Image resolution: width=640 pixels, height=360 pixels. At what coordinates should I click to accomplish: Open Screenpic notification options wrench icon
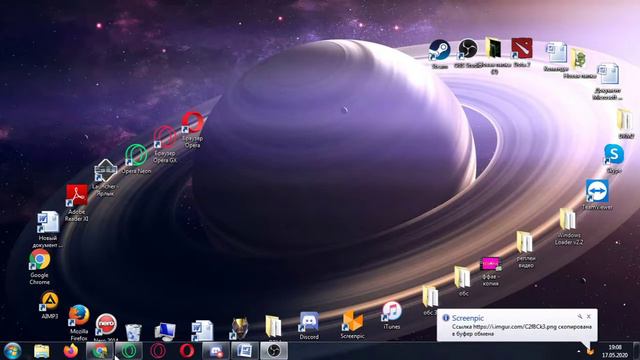[x=580, y=316]
